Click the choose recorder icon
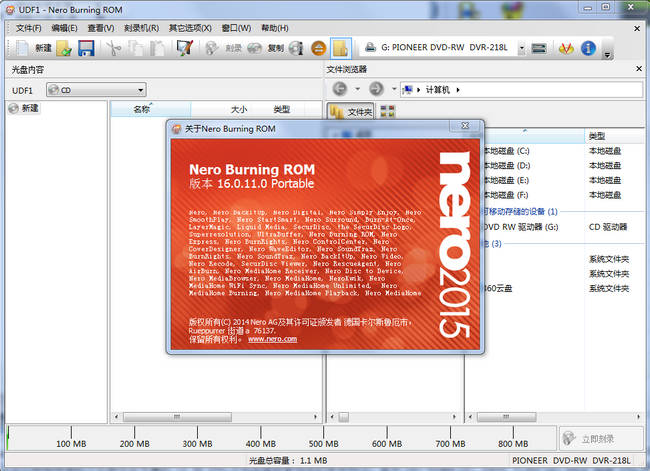Viewport: 650px width, 471px height. [538, 48]
